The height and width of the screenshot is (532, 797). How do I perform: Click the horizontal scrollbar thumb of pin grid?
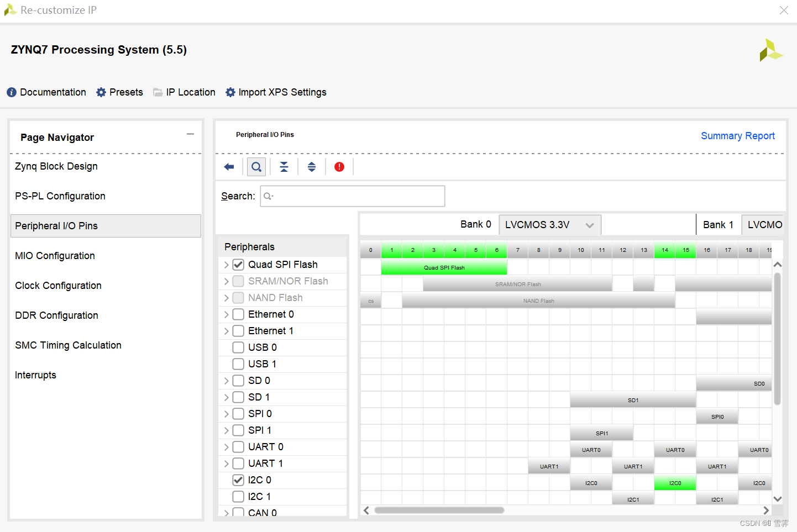[439, 510]
